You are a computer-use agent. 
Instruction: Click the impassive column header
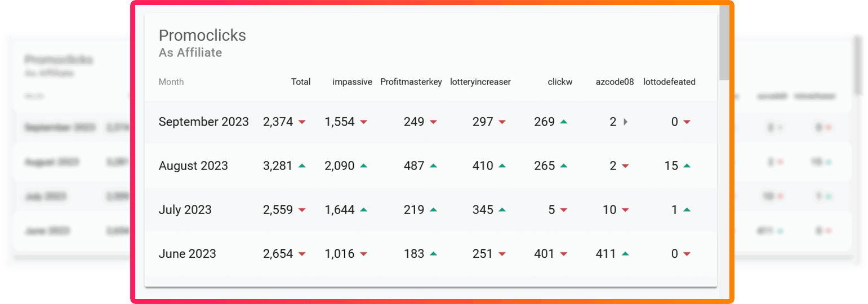(352, 82)
